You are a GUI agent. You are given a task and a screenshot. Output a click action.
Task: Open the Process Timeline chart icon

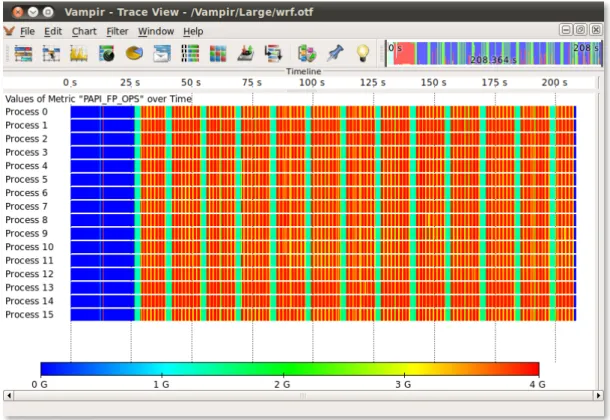pyautogui.click(x=51, y=53)
